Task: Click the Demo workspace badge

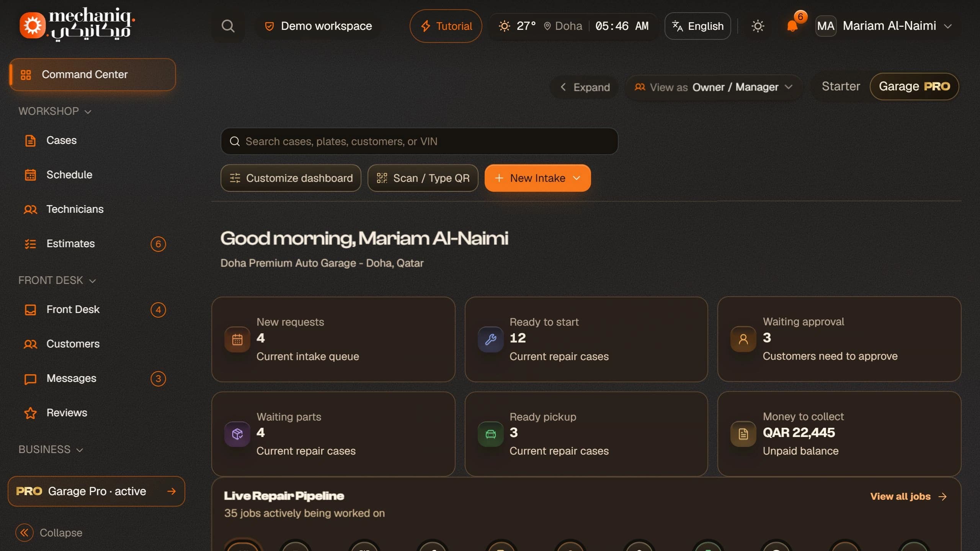Action: 318,26
